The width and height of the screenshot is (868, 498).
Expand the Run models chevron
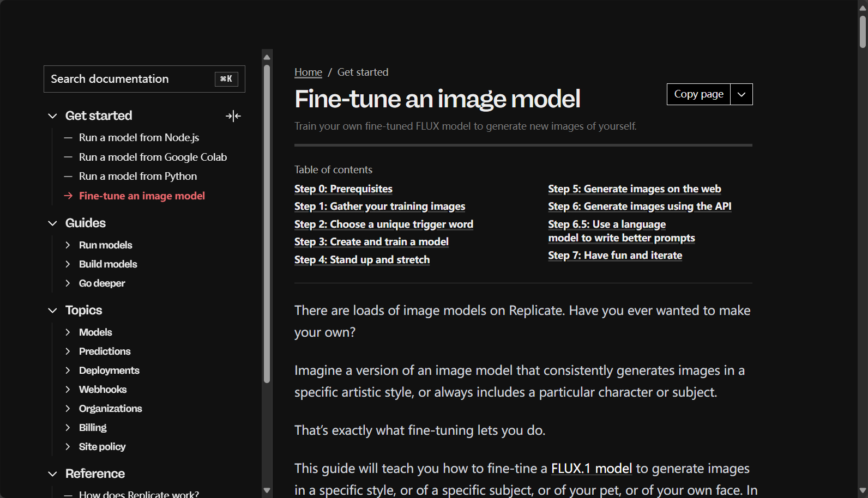click(68, 245)
